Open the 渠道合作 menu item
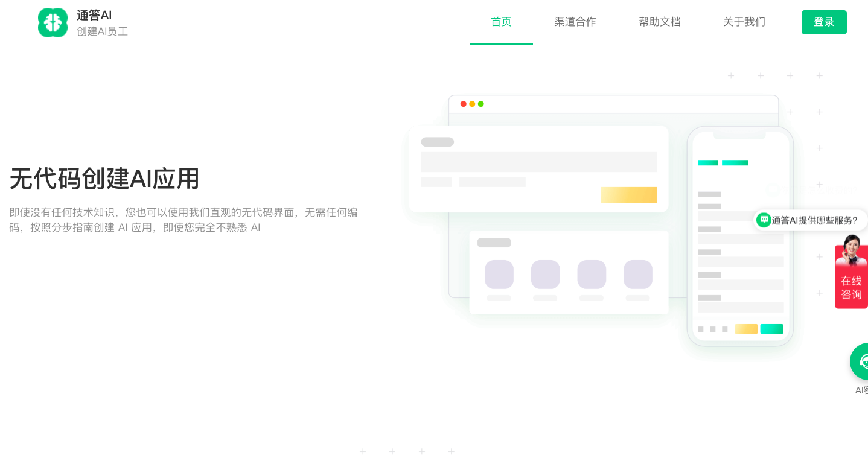The image size is (868, 458). 574,22
